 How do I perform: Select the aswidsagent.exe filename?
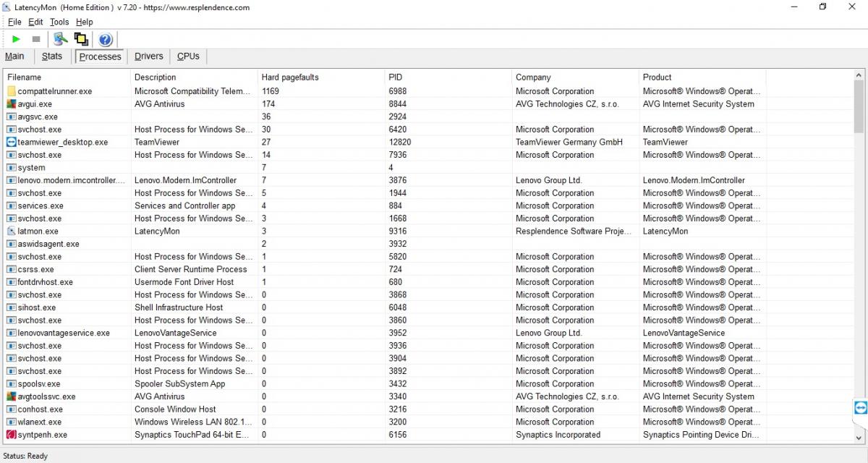pyautogui.click(x=48, y=244)
